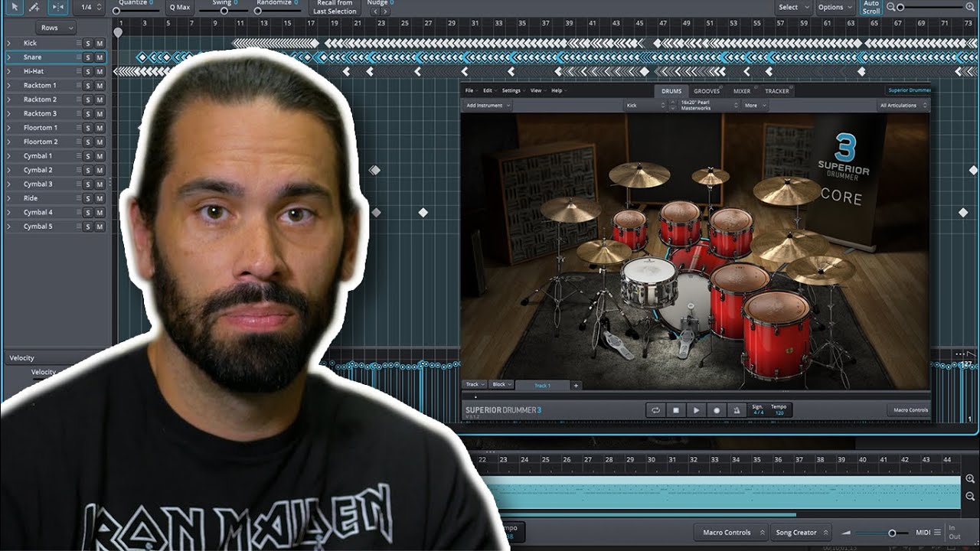This screenshot has height=551, width=980.
Task: Mute the Hi-Hat row
Action: coord(100,72)
